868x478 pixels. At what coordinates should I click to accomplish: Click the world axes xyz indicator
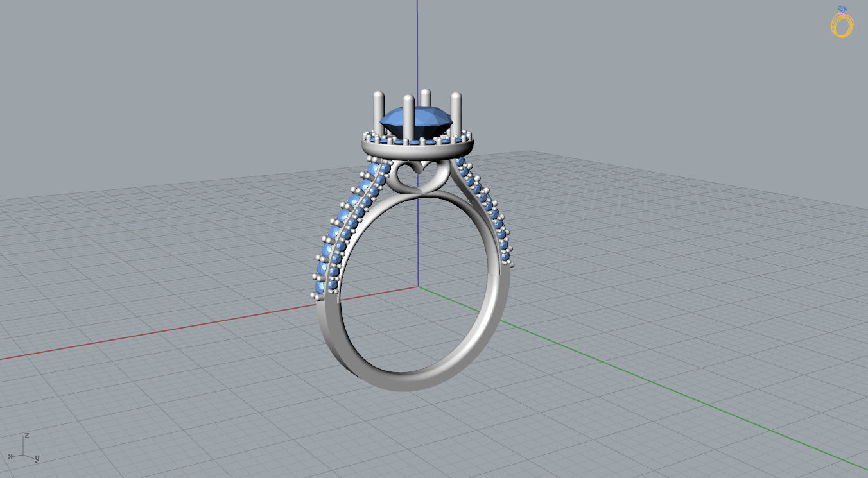[24, 448]
